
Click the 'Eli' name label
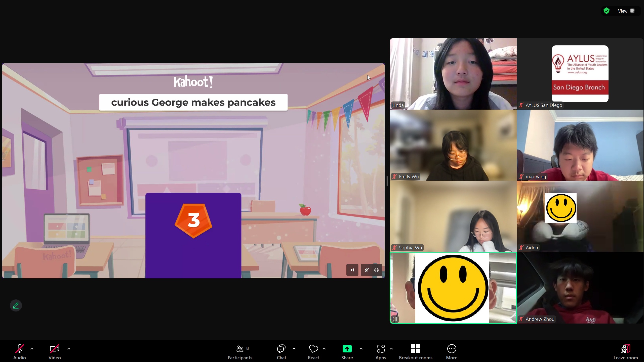pos(394,319)
